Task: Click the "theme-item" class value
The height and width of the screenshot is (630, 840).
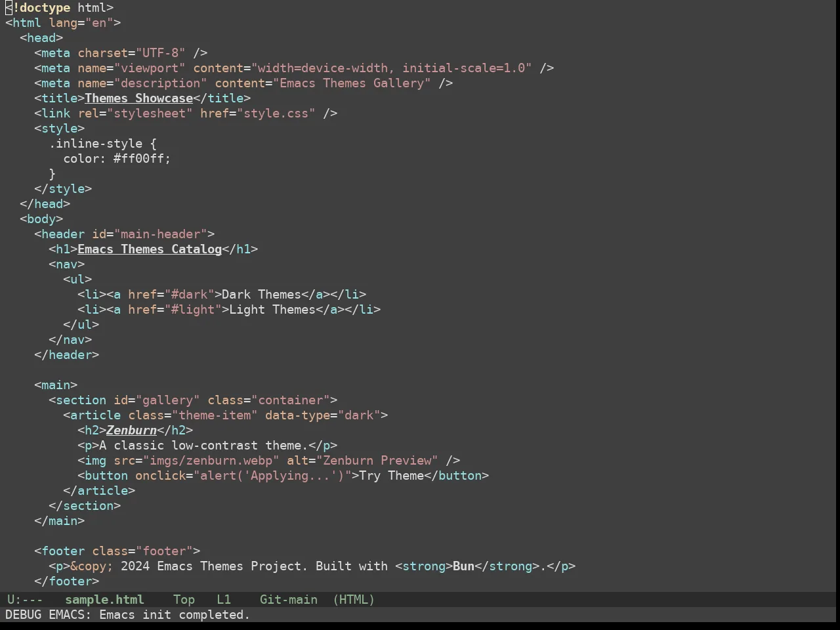Action: click(215, 415)
